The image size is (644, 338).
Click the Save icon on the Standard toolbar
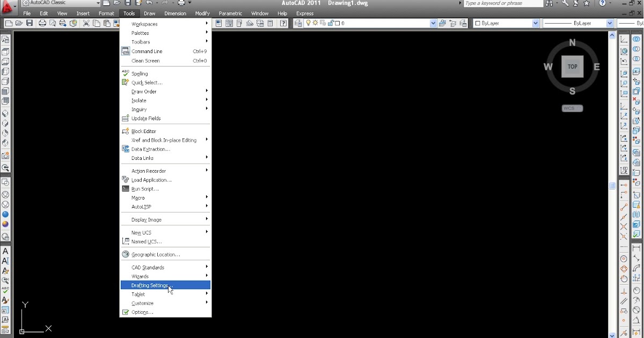pos(30,23)
